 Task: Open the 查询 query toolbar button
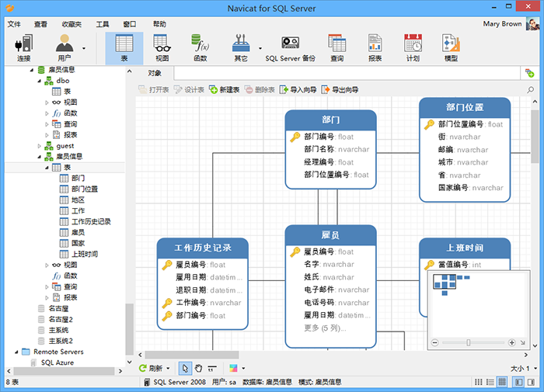(337, 48)
